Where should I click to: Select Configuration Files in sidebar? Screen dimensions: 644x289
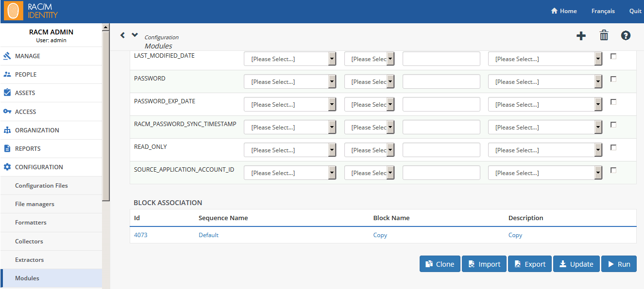tap(51, 186)
